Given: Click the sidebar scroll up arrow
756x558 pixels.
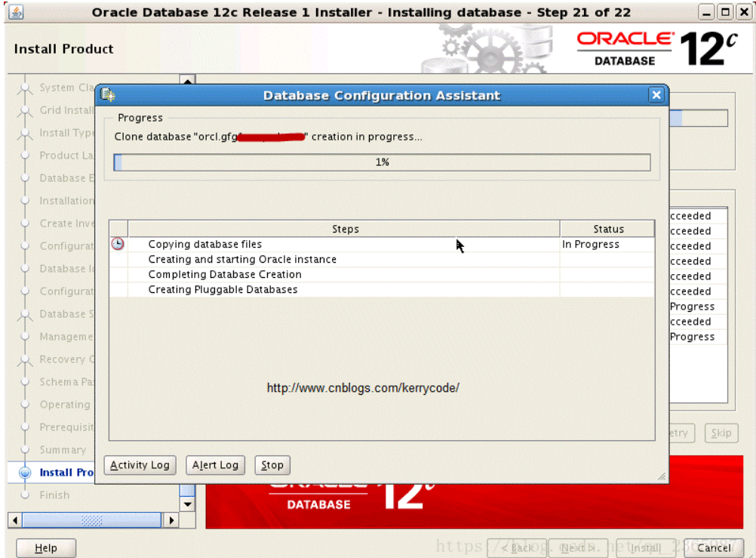Looking at the screenshot, I should click(x=187, y=79).
